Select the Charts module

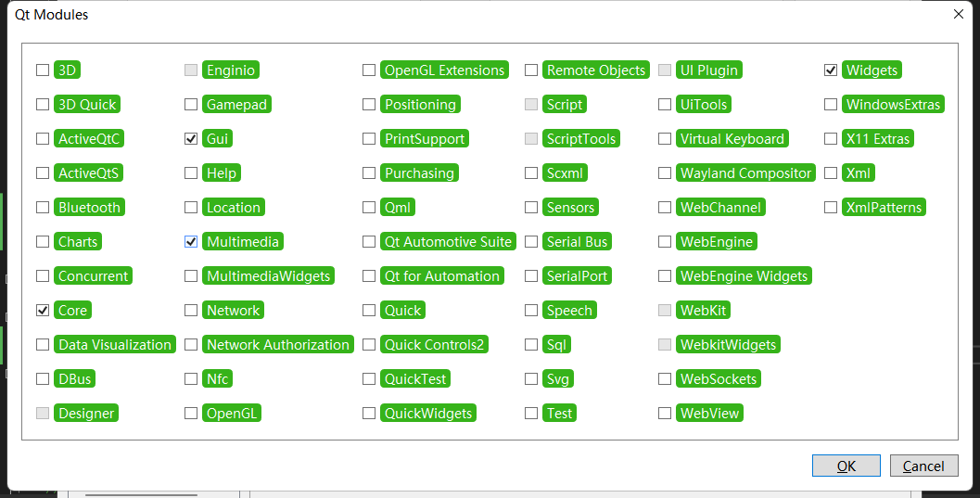click(x=43, y=241)
